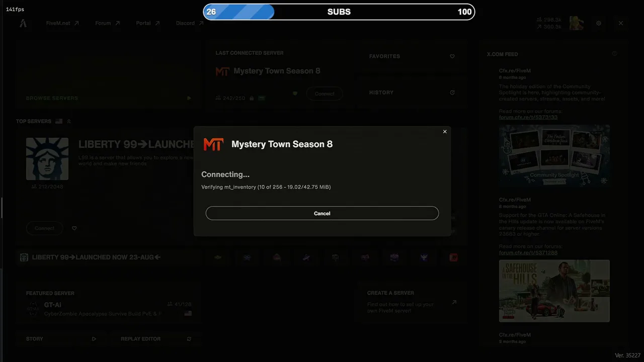Click the Story play triangle icon
Screen dimensions: 644x362
pos(94,339)
